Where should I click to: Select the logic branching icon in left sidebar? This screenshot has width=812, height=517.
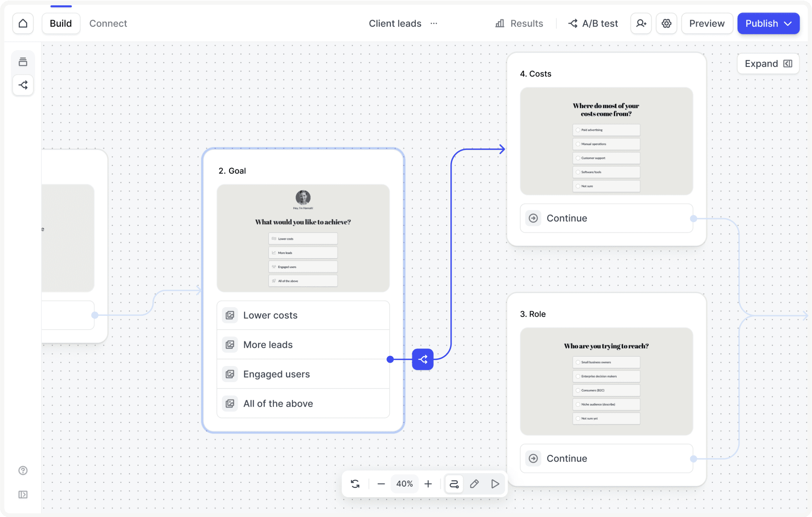tap(23, 85)
